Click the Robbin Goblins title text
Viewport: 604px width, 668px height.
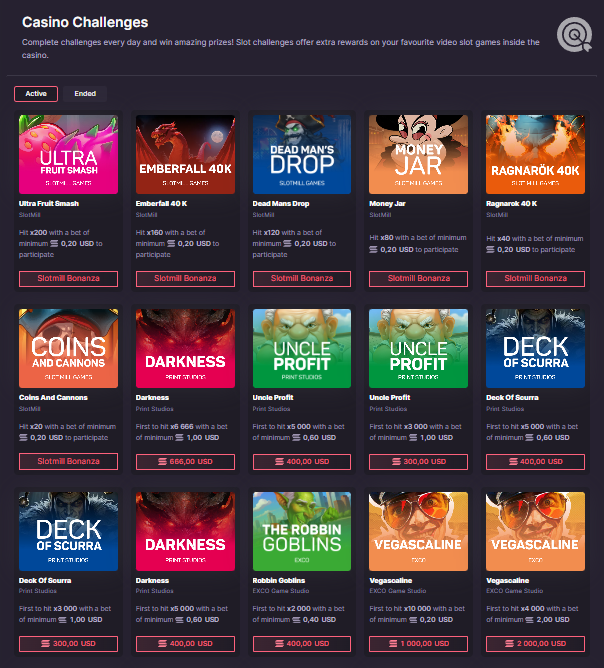tap(279, 581)
